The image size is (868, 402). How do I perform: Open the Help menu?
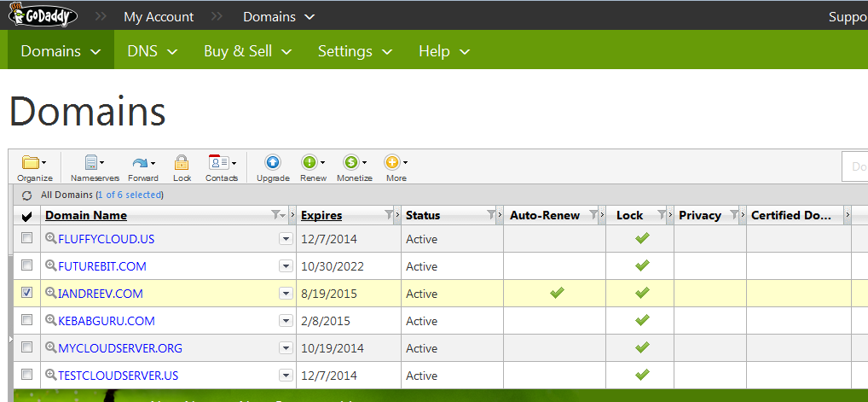coord(444,51)
